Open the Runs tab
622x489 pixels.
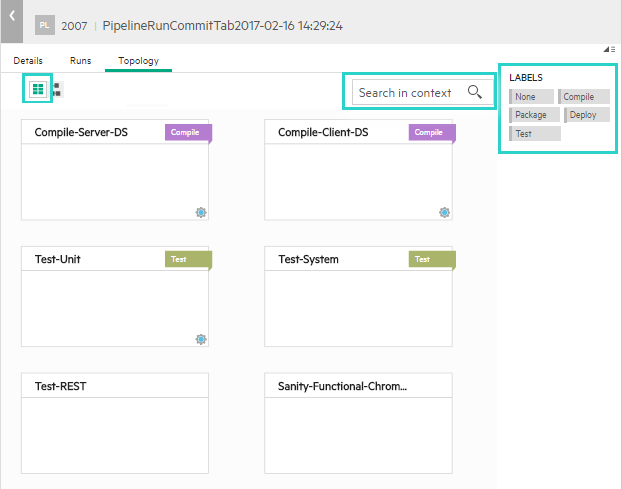[x=81, y=61]
